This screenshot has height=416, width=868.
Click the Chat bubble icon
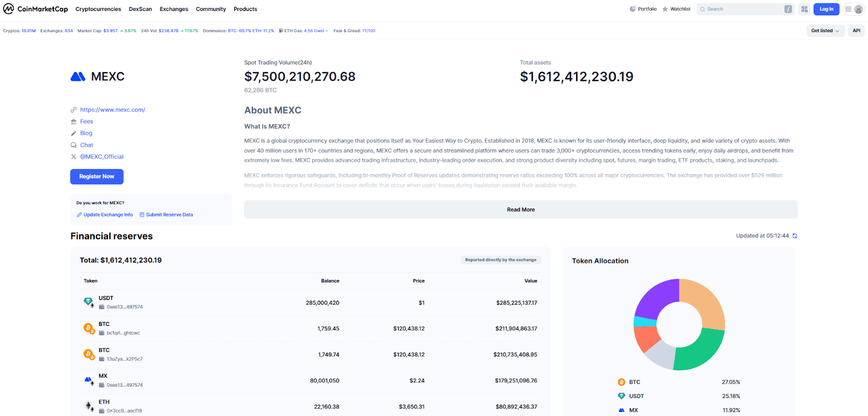point(74,145)
